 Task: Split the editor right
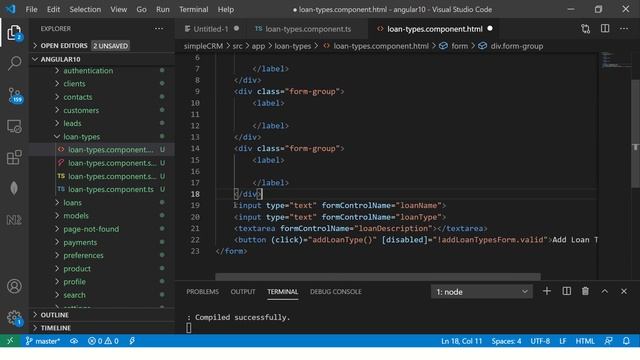(605, 29)
